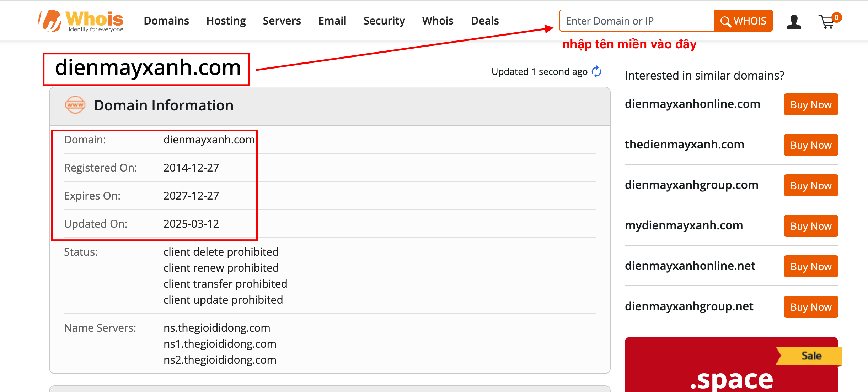Image resolution: width=868 pixels, height=392 pixels.
Task: Buy Now for dienmayxanhonline.net
Action: pyautogui.click(x=811, y=266)
